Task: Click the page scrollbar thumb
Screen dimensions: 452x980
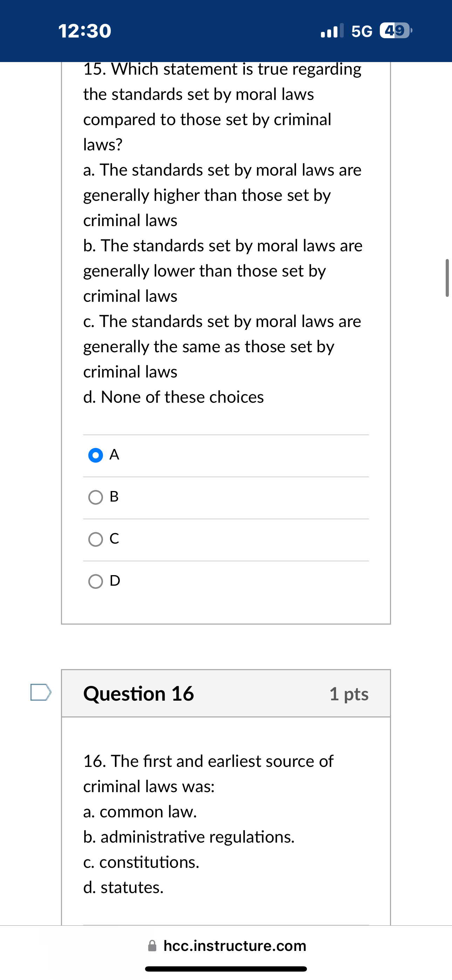Action: pyautogui.click(x=447, y=278)
